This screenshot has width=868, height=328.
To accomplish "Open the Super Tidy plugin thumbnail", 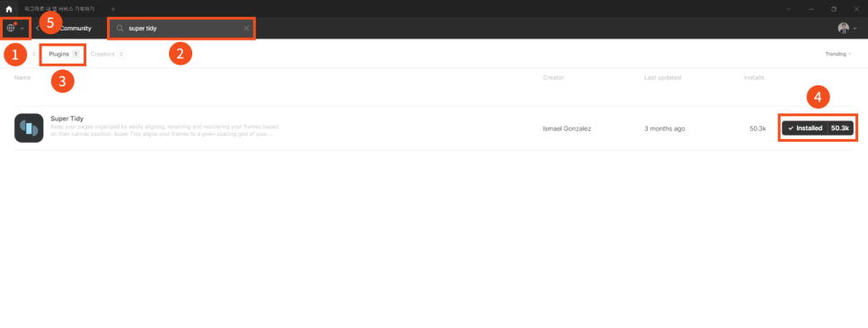I will (29, 128).
